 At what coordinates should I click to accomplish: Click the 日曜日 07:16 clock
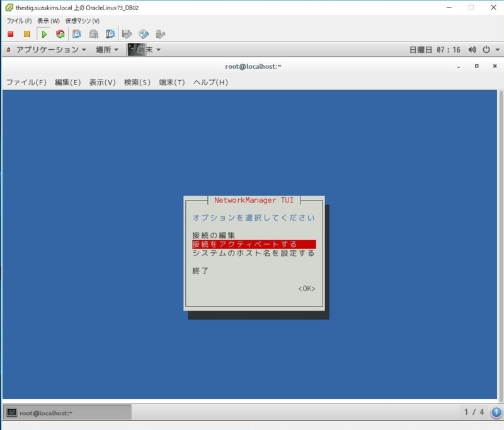[x=435, y=50]
